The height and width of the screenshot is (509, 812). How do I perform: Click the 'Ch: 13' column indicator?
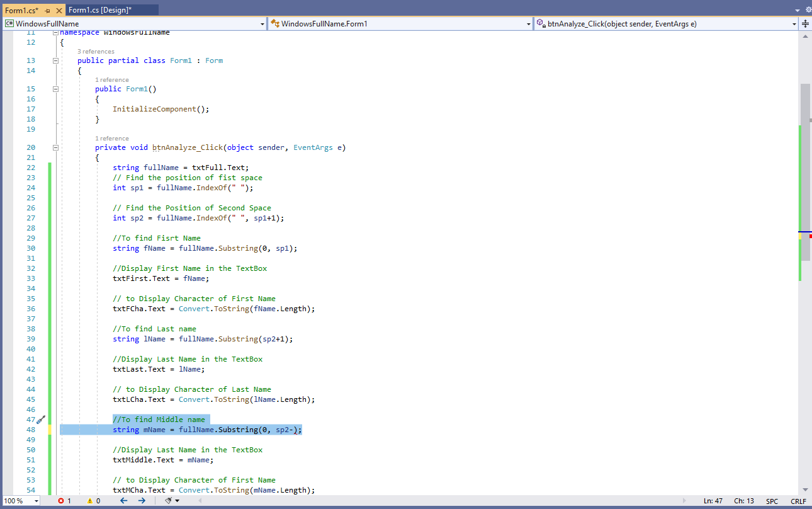coord(744,501)
